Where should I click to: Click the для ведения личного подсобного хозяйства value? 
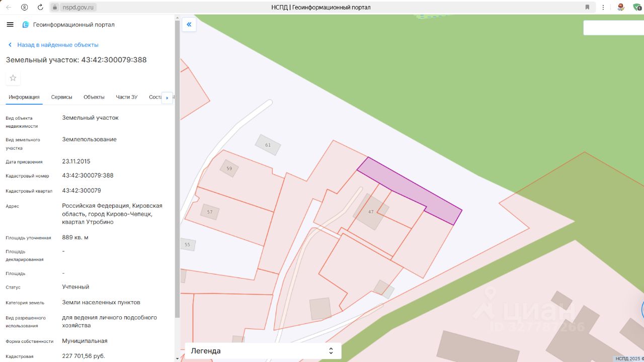pos(109,321)
